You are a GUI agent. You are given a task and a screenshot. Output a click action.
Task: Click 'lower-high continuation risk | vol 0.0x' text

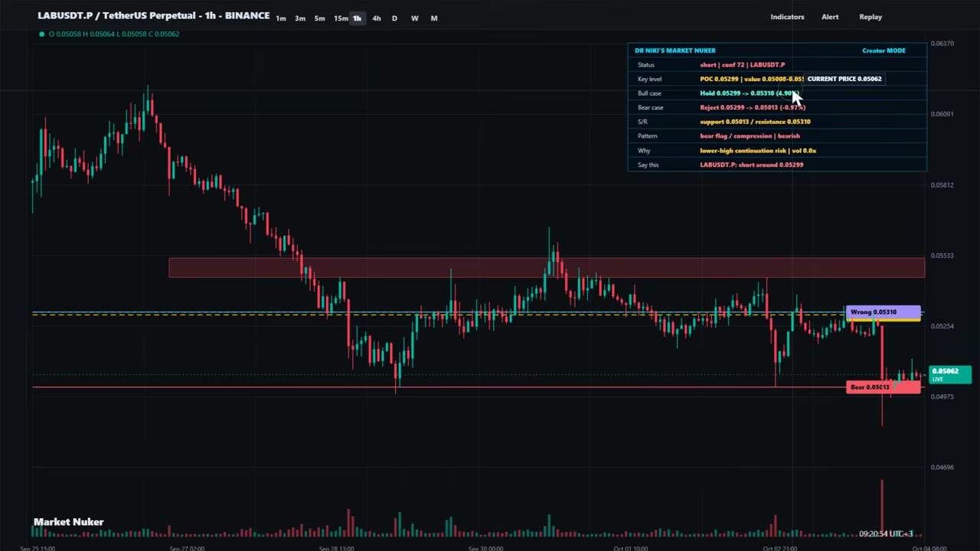tap(758, 151)
